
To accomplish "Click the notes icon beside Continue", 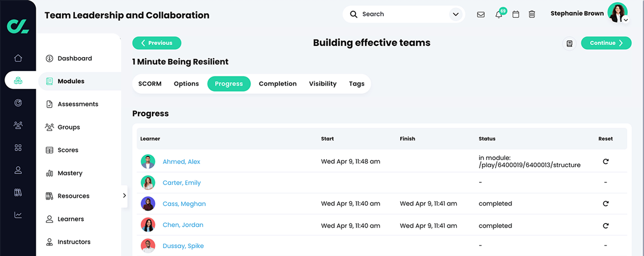I will point(569,44).
